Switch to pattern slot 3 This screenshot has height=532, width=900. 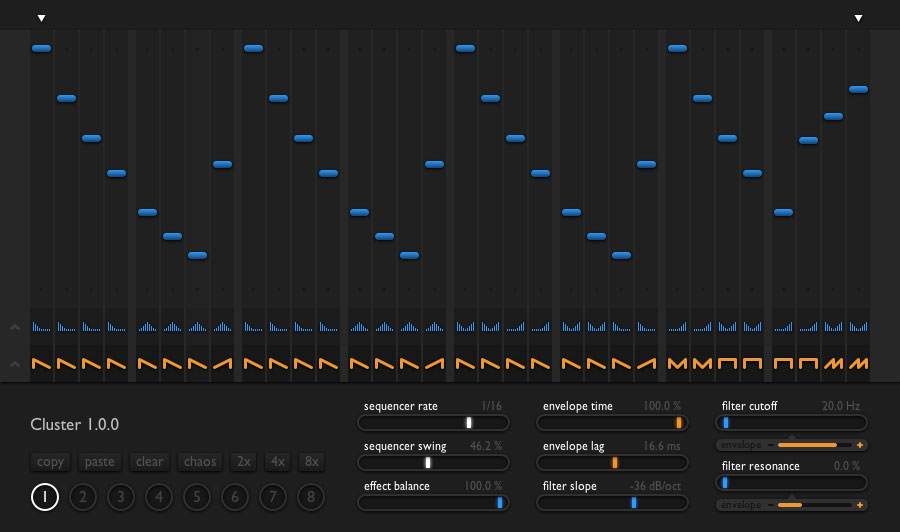point(121,496)
